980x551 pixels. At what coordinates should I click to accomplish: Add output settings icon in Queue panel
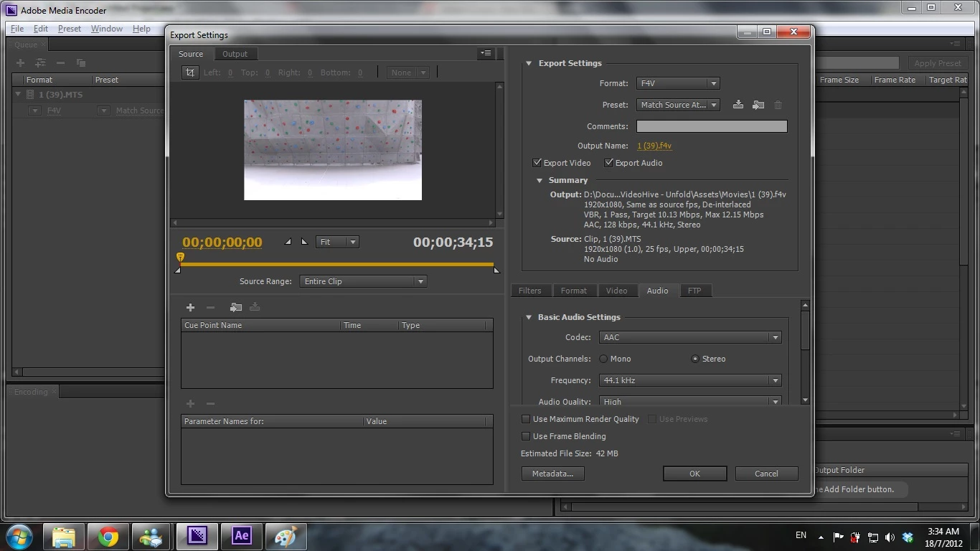pos(40,63)
